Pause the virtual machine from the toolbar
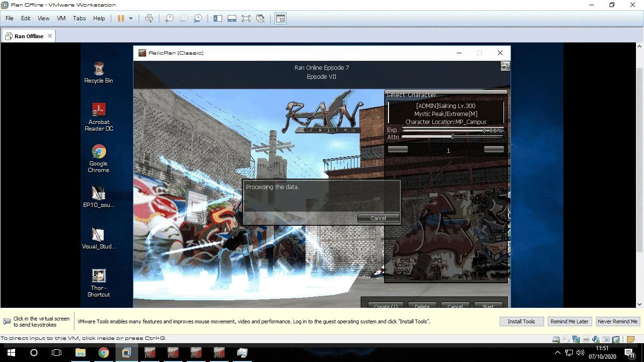This screenshot has height=362, width=644. click(121, 18)
